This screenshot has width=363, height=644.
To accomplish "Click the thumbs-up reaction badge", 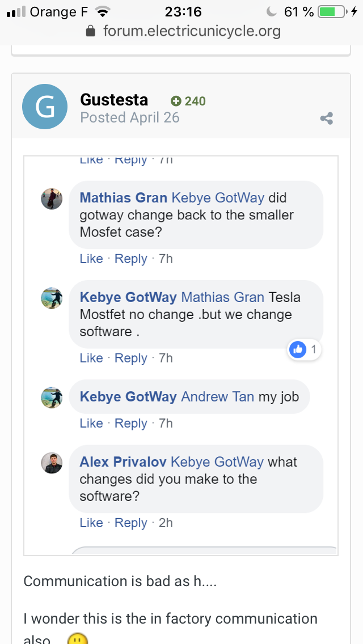I will [x=304, y=350].
